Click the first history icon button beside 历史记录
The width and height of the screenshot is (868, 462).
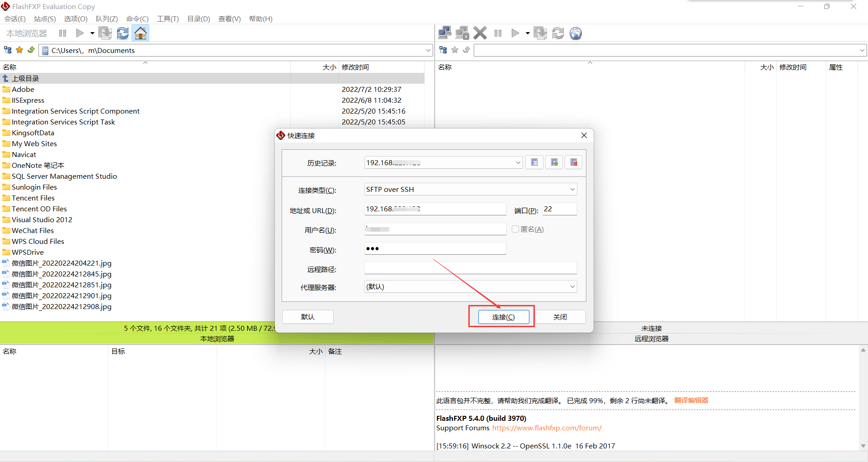click(534, 162)
